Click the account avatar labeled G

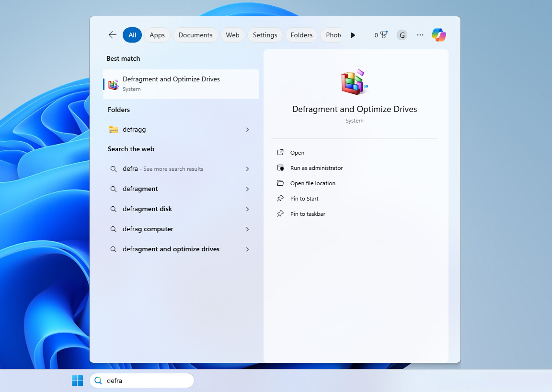(402, 34)
